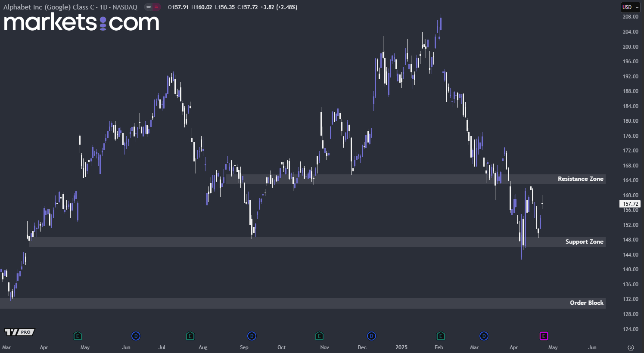Click the TradingView PRO logo
Screen dimensions: 644x353
coord(19,332)
